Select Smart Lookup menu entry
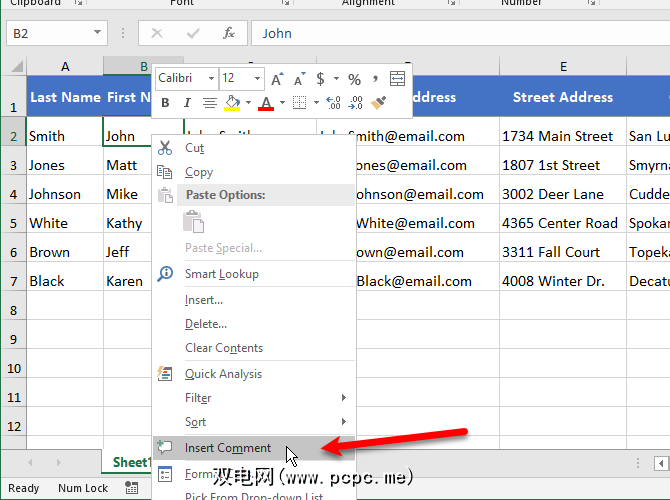Image resolution: width=670 pixels, height=500 pixels. (255, 274)
